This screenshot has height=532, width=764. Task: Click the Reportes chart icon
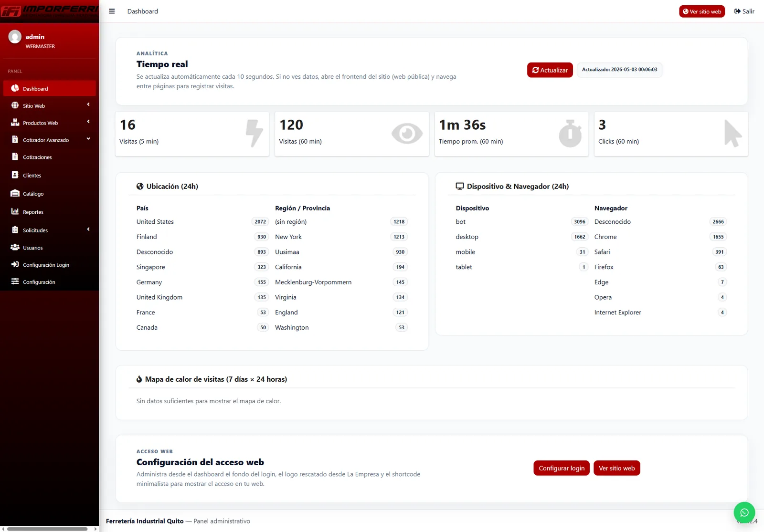click(x=15, y=211)
